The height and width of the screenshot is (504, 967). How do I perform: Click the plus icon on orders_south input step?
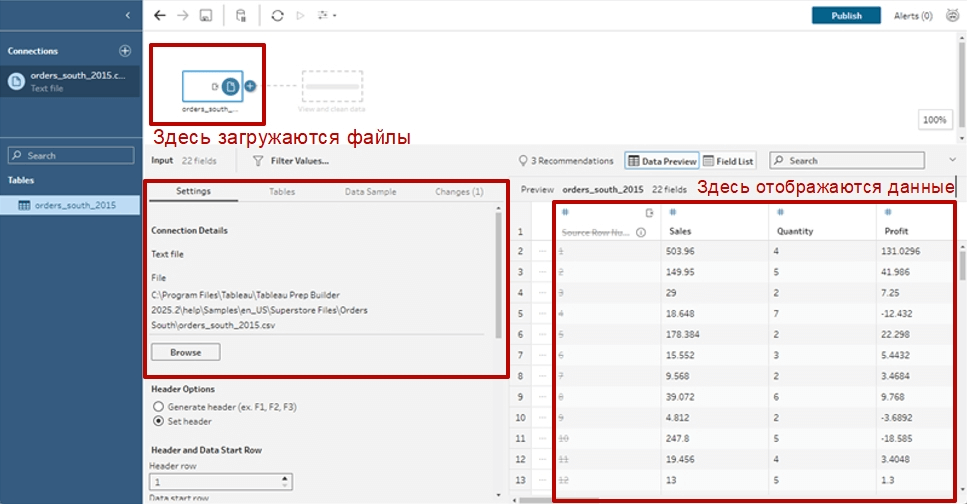[250, 86]
